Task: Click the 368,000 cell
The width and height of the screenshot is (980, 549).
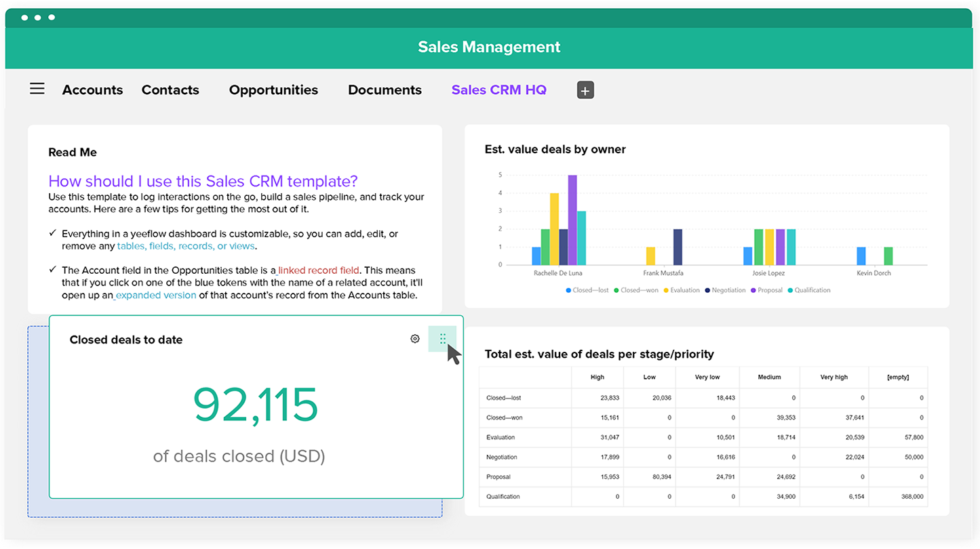Action: pyautogui.click(x=898, y=496)
